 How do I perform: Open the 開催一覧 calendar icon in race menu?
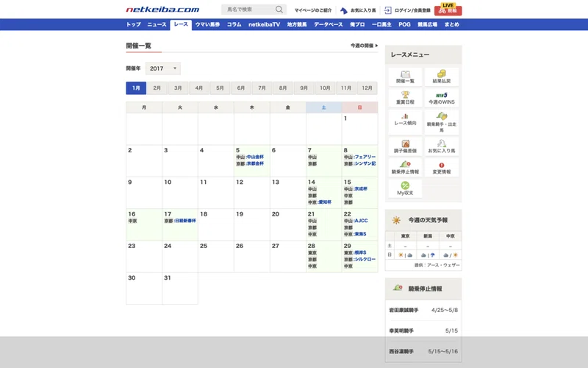tap(405, 77)
